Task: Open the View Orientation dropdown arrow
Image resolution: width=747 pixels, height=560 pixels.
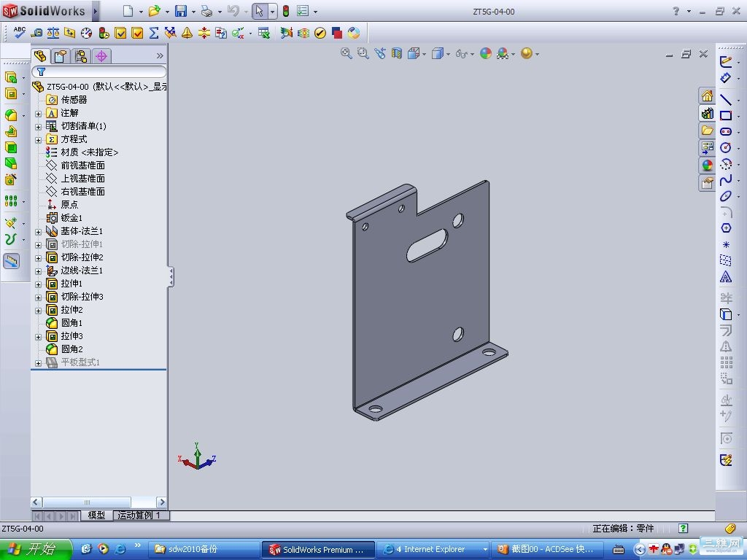Action: click(x=424, y=54)
